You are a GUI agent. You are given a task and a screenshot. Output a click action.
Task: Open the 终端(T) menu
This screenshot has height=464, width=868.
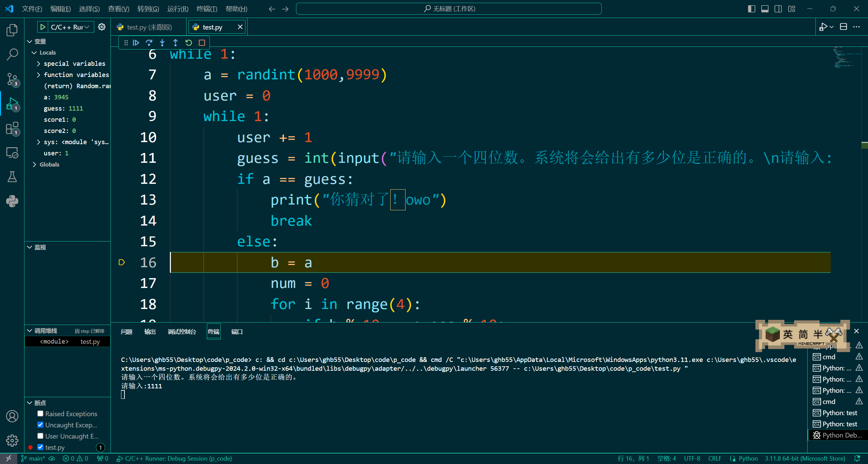(206, 9)
